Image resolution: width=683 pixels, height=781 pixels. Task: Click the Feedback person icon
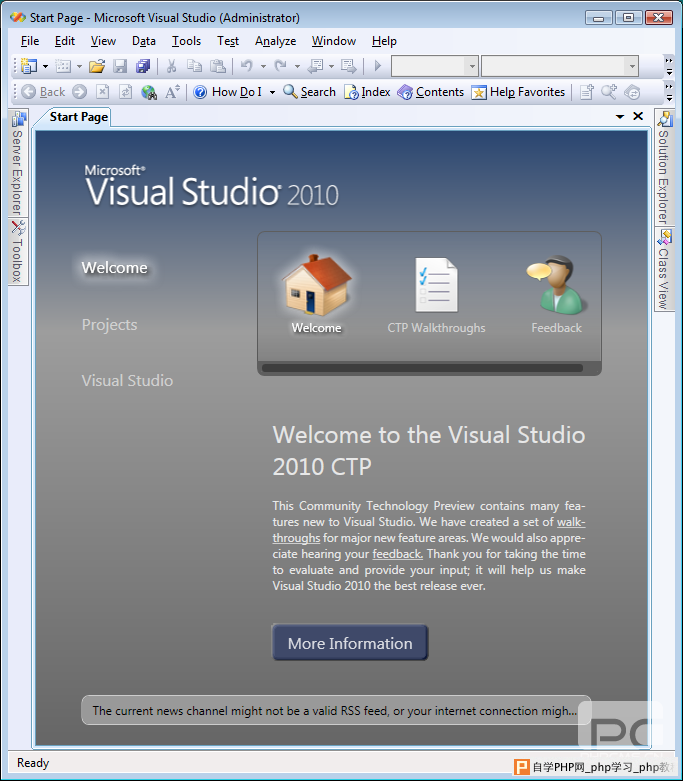(x=556, y=285)
